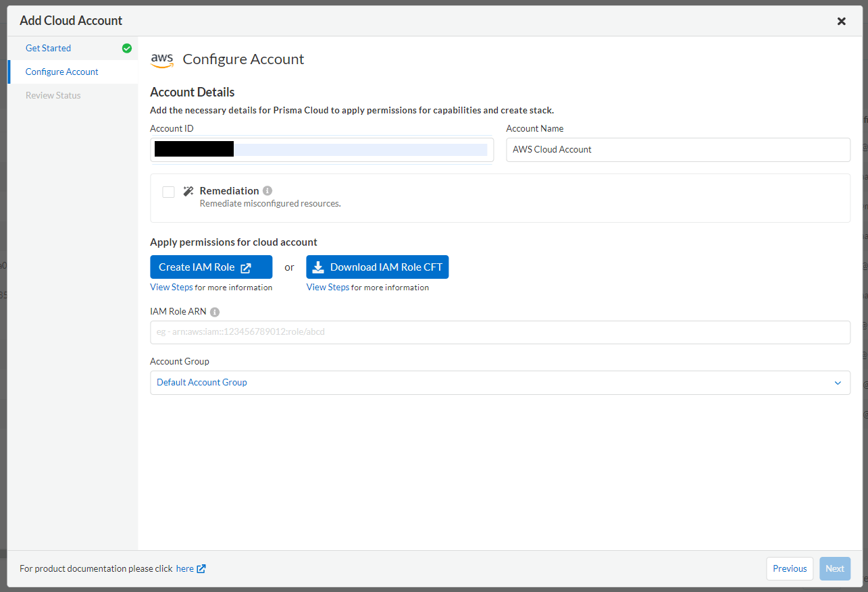Image resolution: width=868 pixels, height=592 pixels.
Task: Select Default Account Group combo box
Action: (500, 383)
